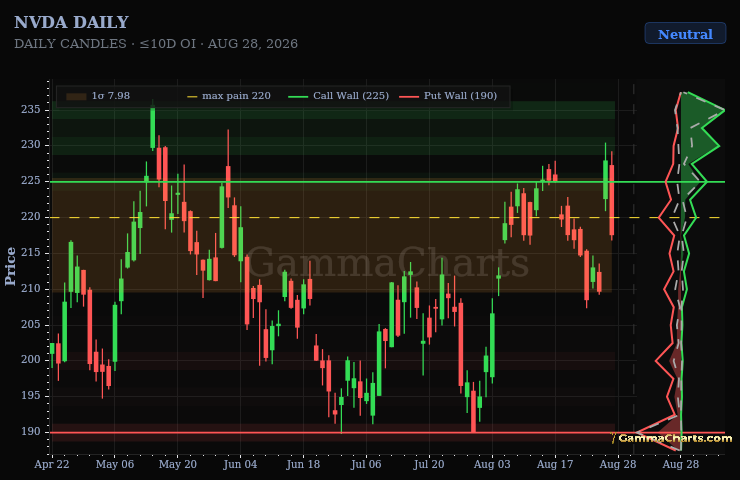Click the tall green candle peaking above 235
This screenshot has height=480, width=740.
point(152,127)
